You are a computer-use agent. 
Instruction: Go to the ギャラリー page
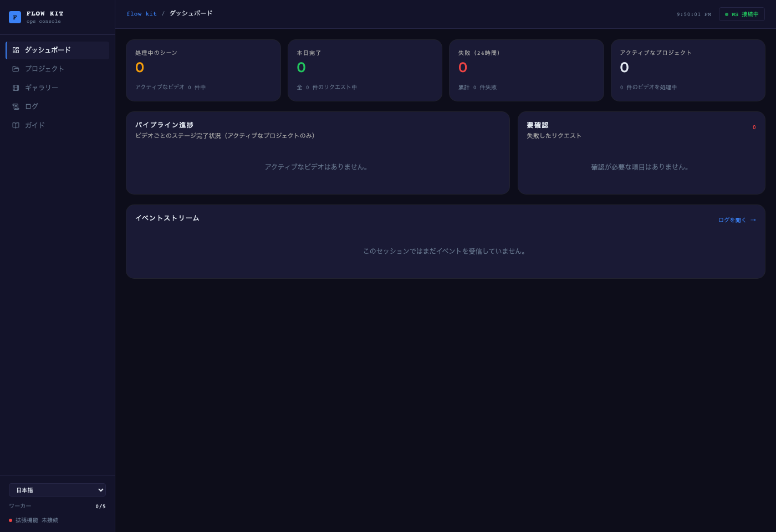click(x=58, y=88)
